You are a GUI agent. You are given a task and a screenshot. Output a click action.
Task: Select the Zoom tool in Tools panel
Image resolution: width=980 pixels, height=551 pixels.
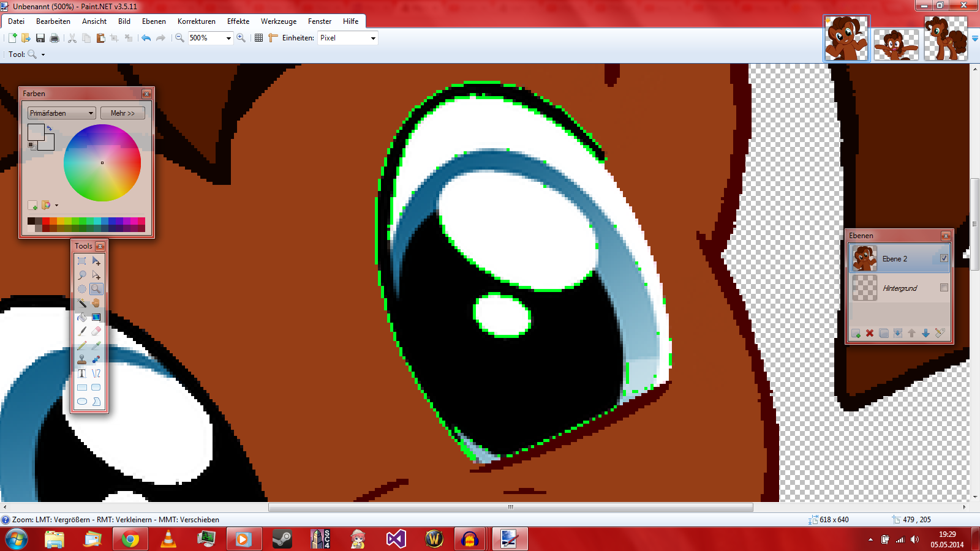(96, 289)
